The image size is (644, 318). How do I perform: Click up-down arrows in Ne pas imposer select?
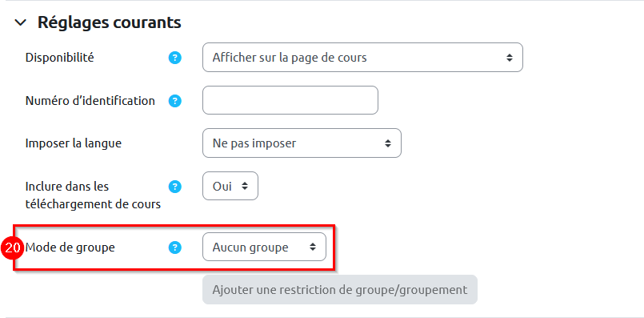point(388,143)
